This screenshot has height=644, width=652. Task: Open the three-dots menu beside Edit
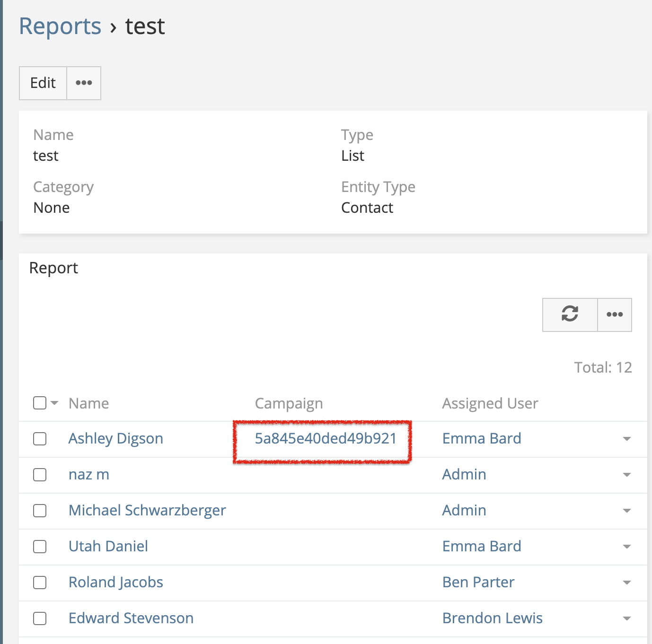point(84,83)
